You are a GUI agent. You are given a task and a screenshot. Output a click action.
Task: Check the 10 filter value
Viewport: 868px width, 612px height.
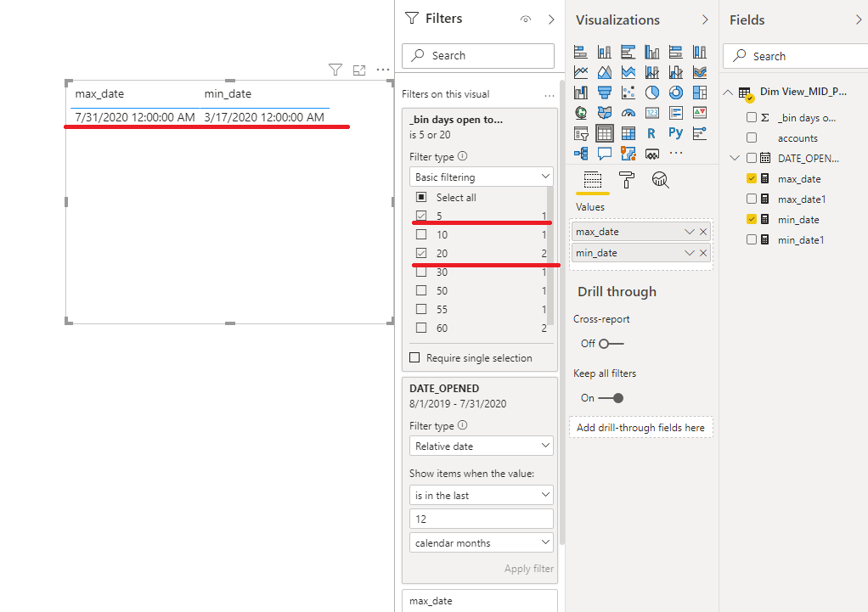click(421, 234)
